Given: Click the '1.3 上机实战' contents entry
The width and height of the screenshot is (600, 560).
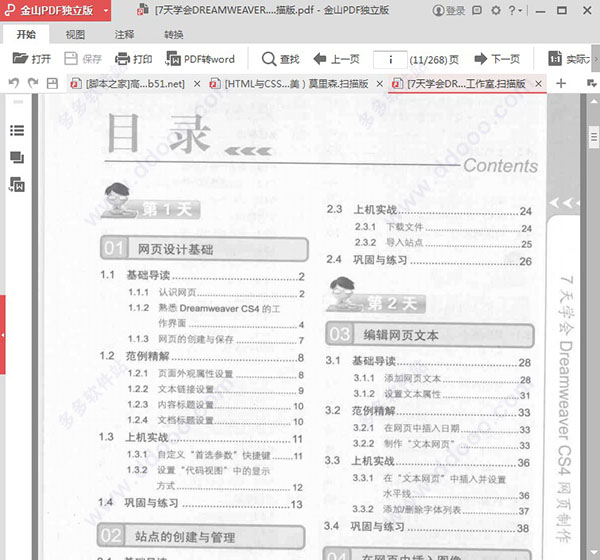Looking at the screenshot, I should point(201,438).
